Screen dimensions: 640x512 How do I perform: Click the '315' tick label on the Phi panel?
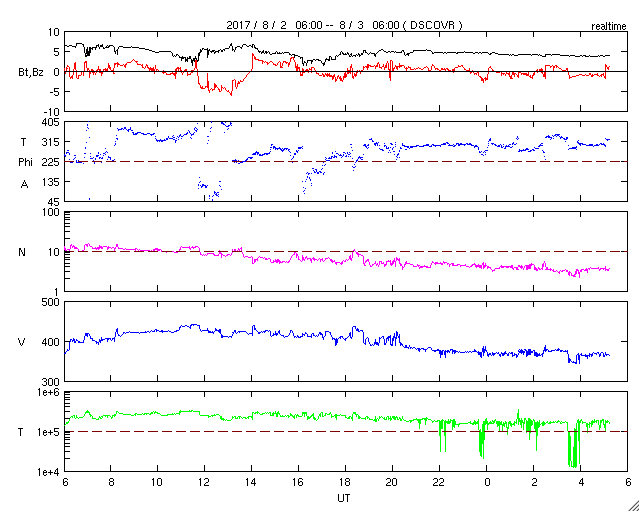click(51, 142)
